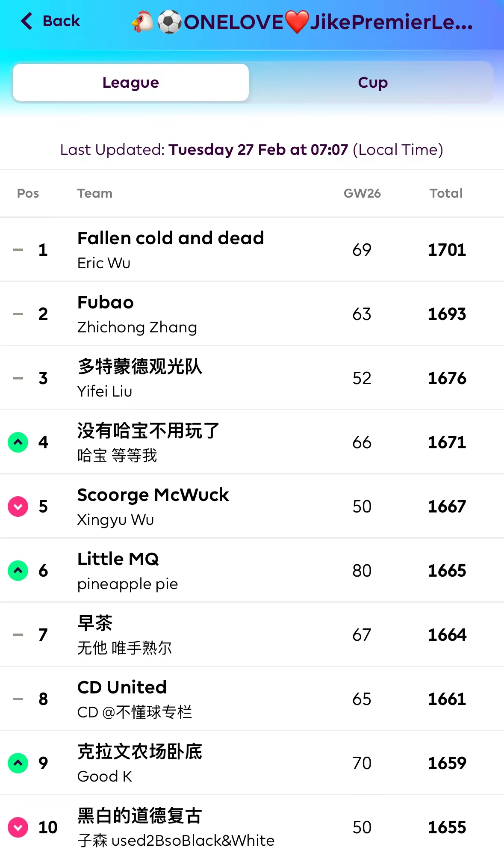Click the grey dash beside CD United
504x853 pixels.
18,699
